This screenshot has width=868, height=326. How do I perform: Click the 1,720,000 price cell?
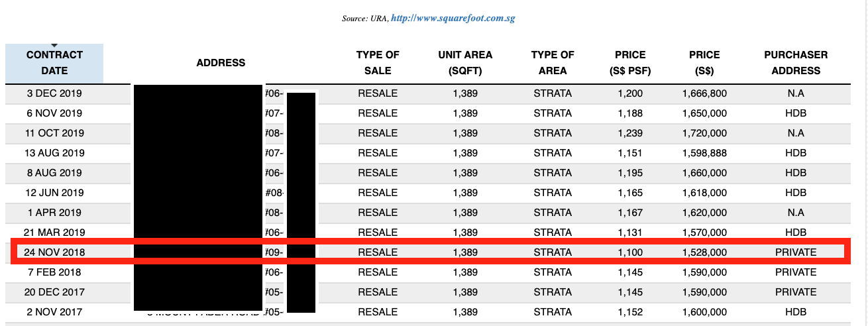pyautogui.click(x=704, y=133)
